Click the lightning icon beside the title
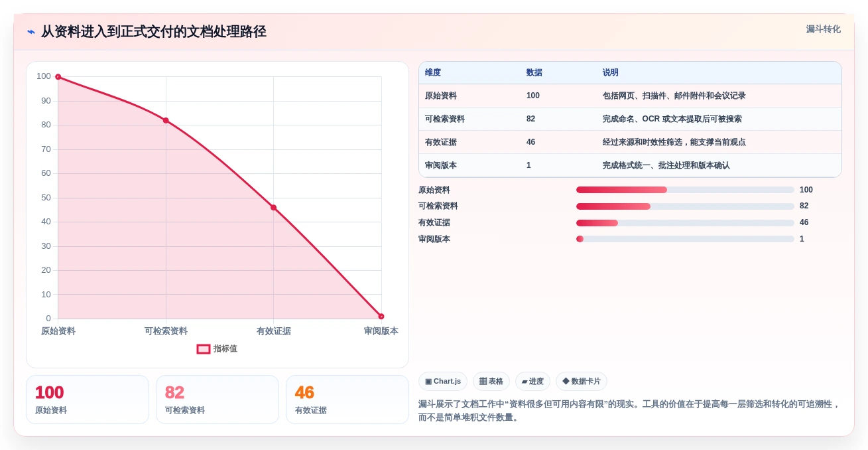 click(x=31, y=32)
